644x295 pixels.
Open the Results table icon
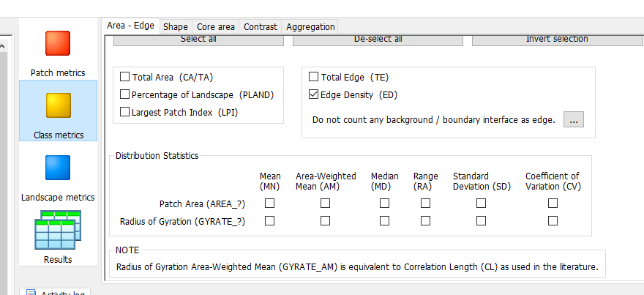pyautogui.click(x=58, y=230)
